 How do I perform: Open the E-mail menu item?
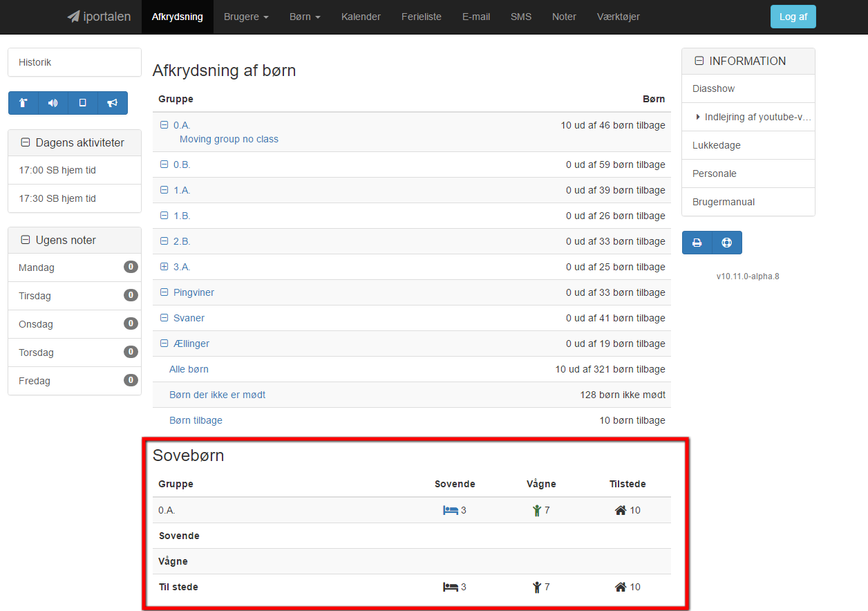(476, 17)
